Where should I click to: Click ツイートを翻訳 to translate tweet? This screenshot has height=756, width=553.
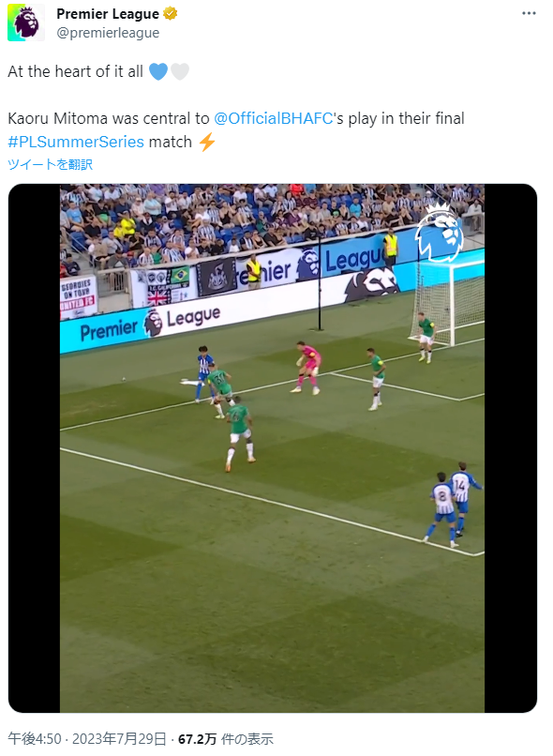50,164
